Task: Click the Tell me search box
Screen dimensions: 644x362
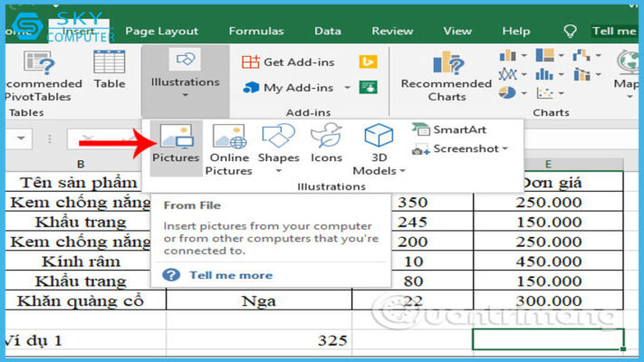Action: [613, 31]
